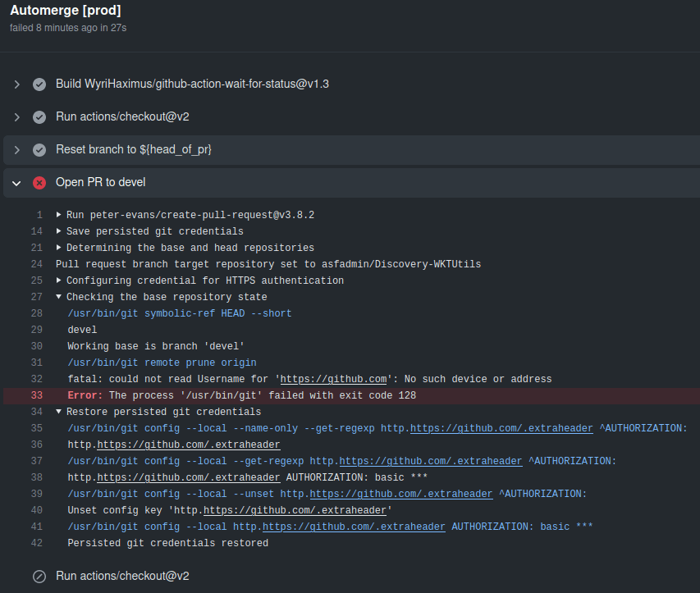700x593 pixels.
Task: Click the Automerge [prod] workflow title
Action: [65, 11]
